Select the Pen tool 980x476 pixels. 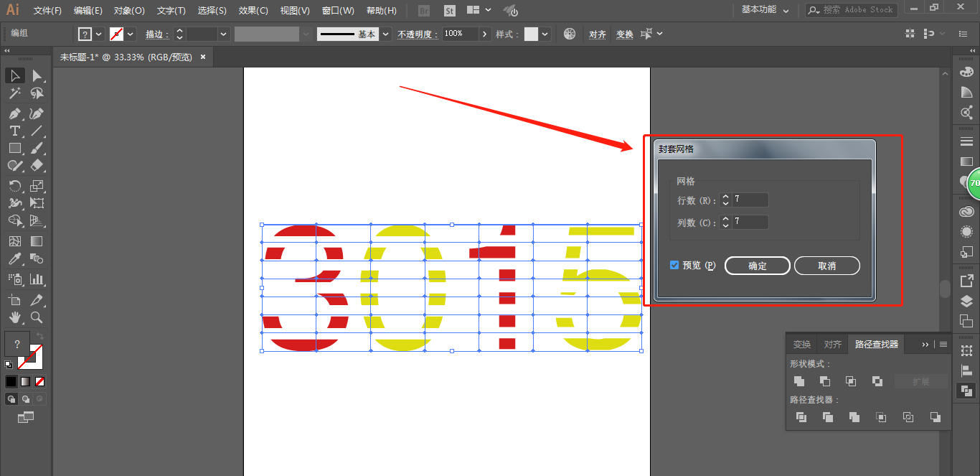click(x=15, y=113)
